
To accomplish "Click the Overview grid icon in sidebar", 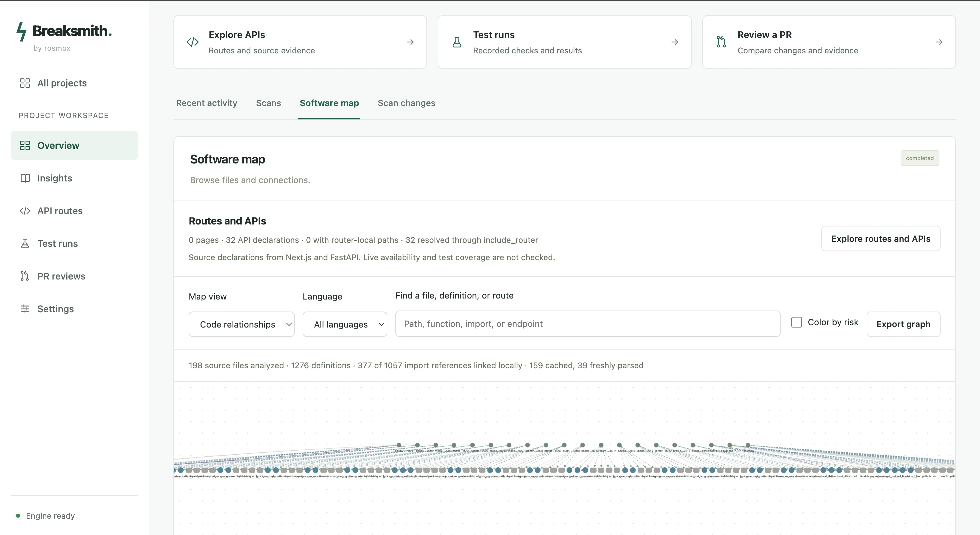I will [25, 145].
